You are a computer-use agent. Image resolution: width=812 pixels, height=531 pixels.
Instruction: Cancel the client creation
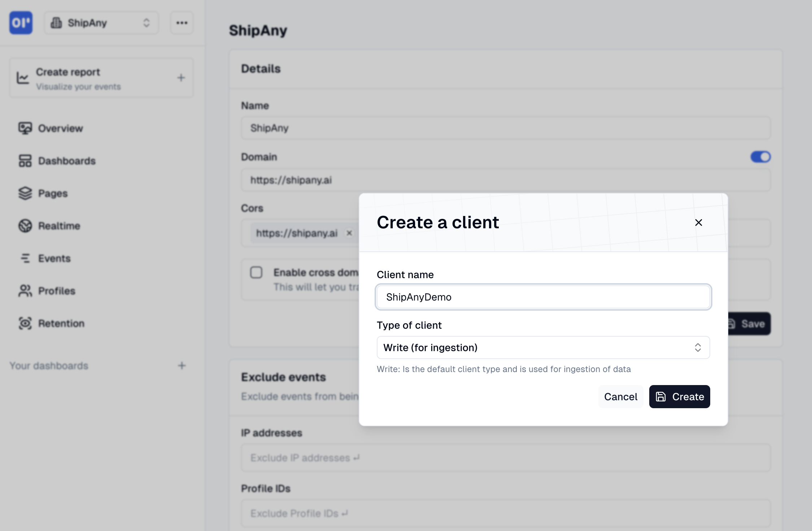[620, 396]
